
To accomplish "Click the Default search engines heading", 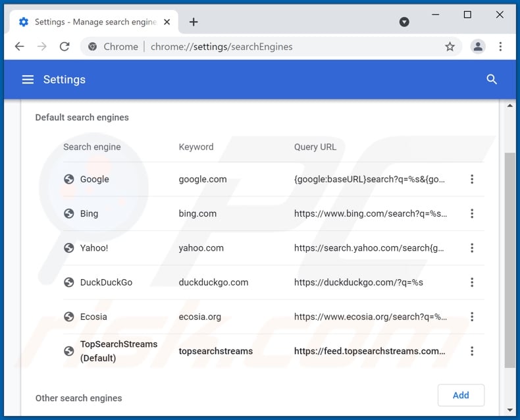I will click(82, 117).
